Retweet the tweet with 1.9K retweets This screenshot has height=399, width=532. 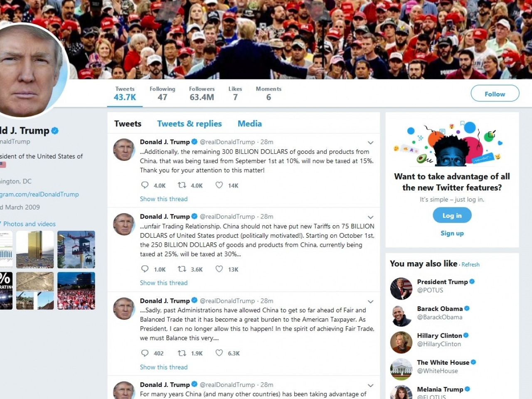(x=182, y=353)
